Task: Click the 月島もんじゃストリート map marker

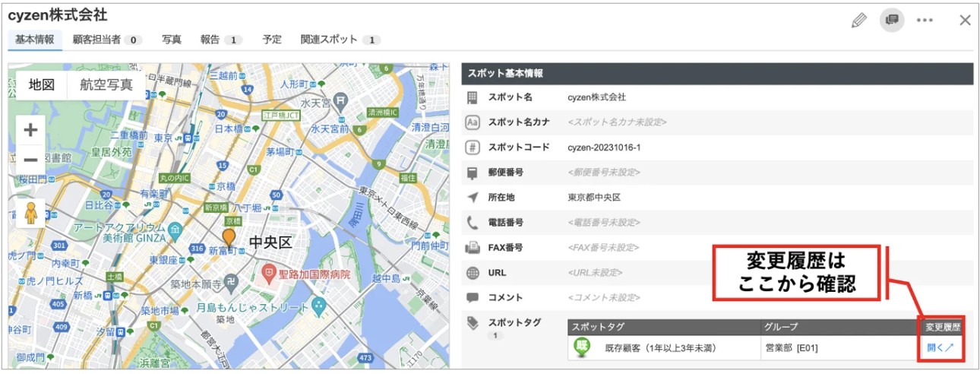Action: [318, 305]
